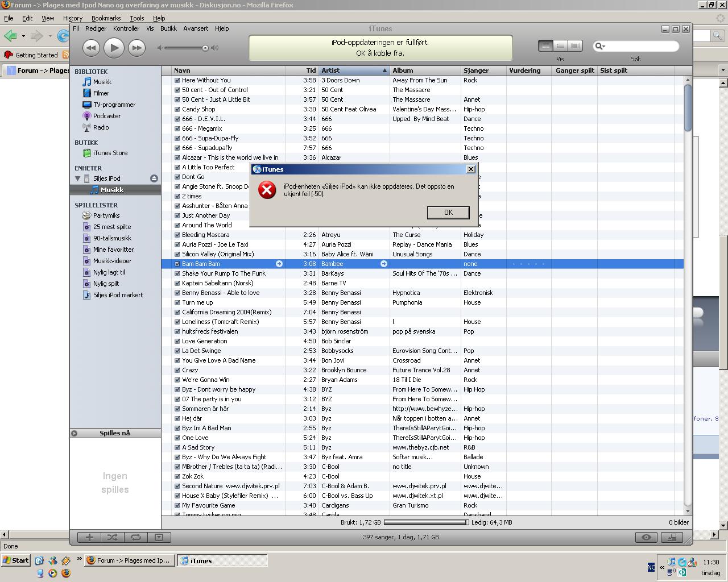Screen dimensions: 728x582
Task: Click the high volume speaker icon
Action: [214, 48]
